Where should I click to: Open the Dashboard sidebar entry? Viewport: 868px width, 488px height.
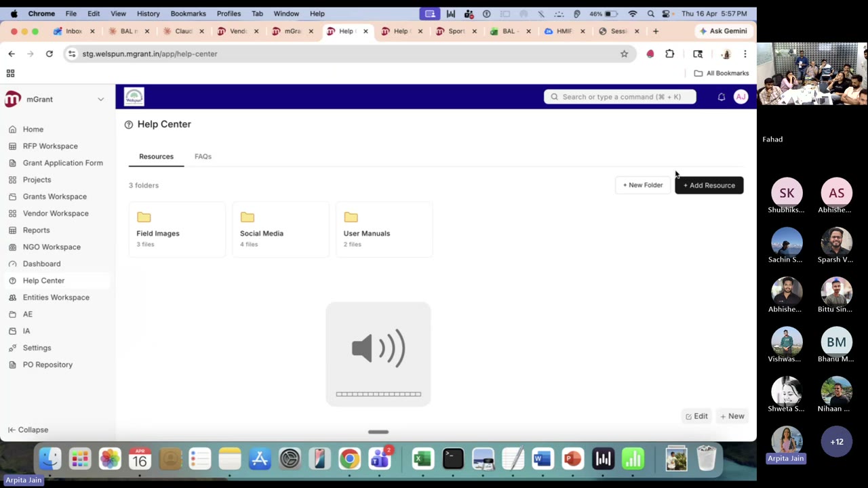pyautogui.click(x=41, y=263)
